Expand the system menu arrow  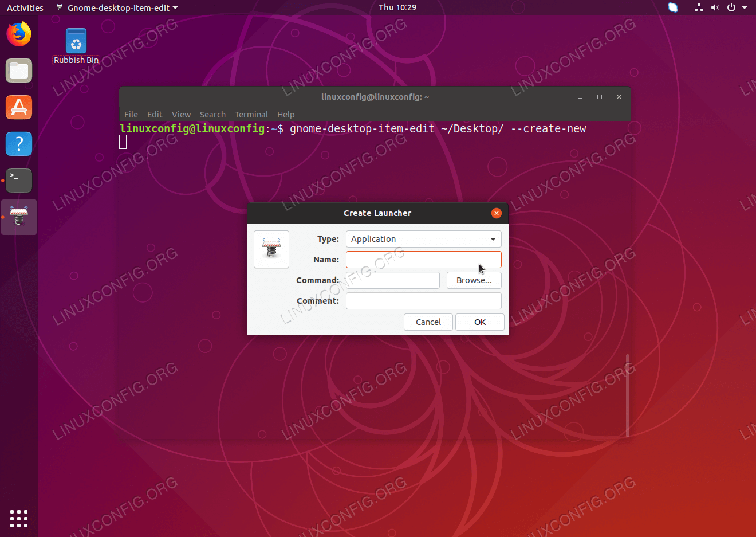tap(745, 7)
